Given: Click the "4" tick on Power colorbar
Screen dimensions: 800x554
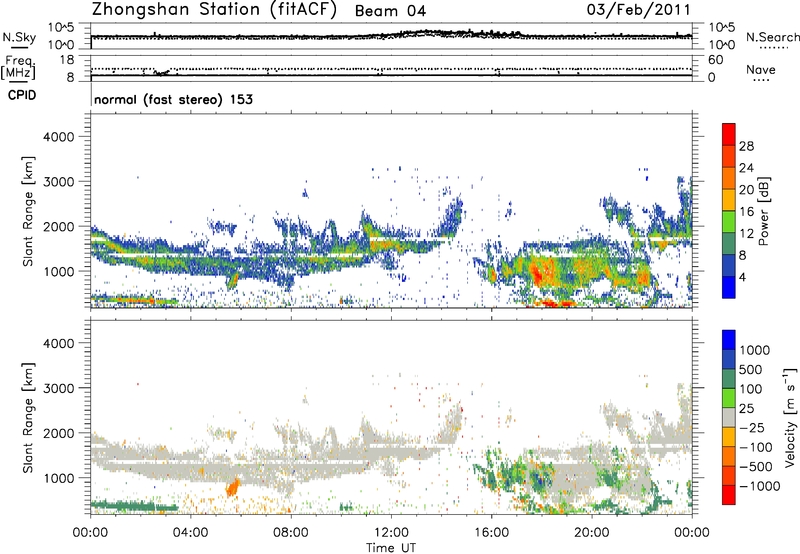Looking at the screenshot, I should click(x=743, y=277).
